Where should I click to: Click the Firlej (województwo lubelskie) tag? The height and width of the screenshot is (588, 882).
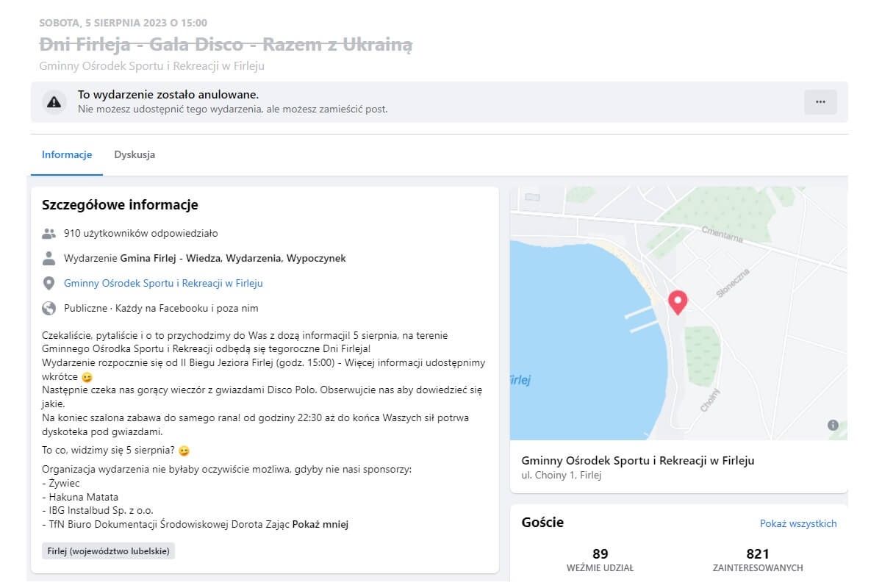pos(109,551)
